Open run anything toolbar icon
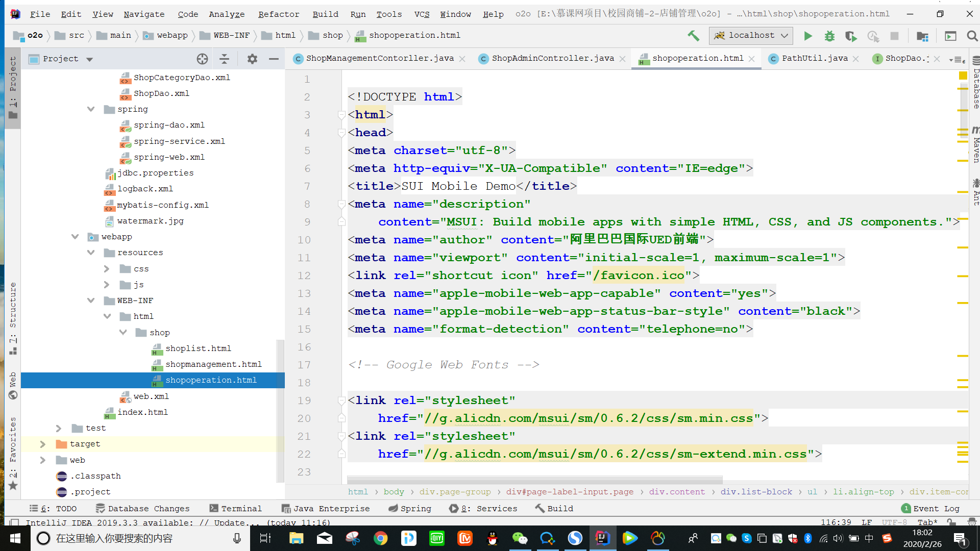Viewport: 980px width, 551px height. (x=950, y=36)
